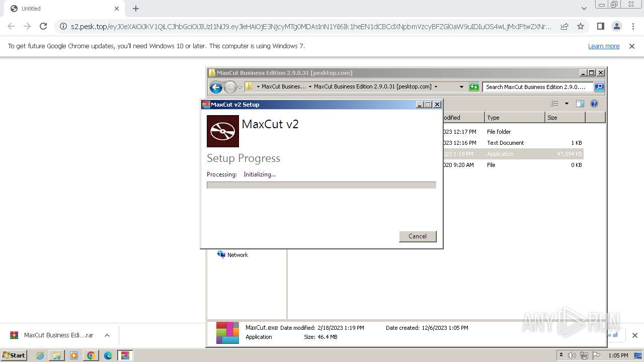Click the Explorer search box
The width and height of the screenshot is (644, 362).
click(x=537, y=87)
